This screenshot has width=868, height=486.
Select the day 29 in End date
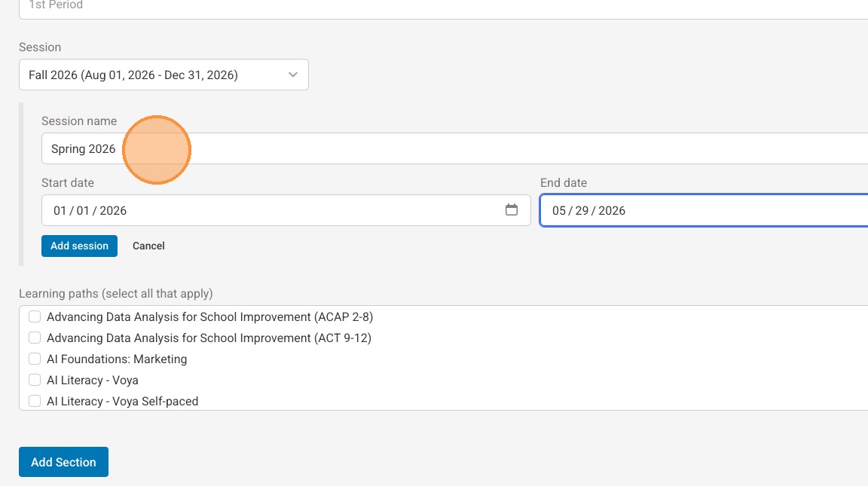[x=582, y=211]
